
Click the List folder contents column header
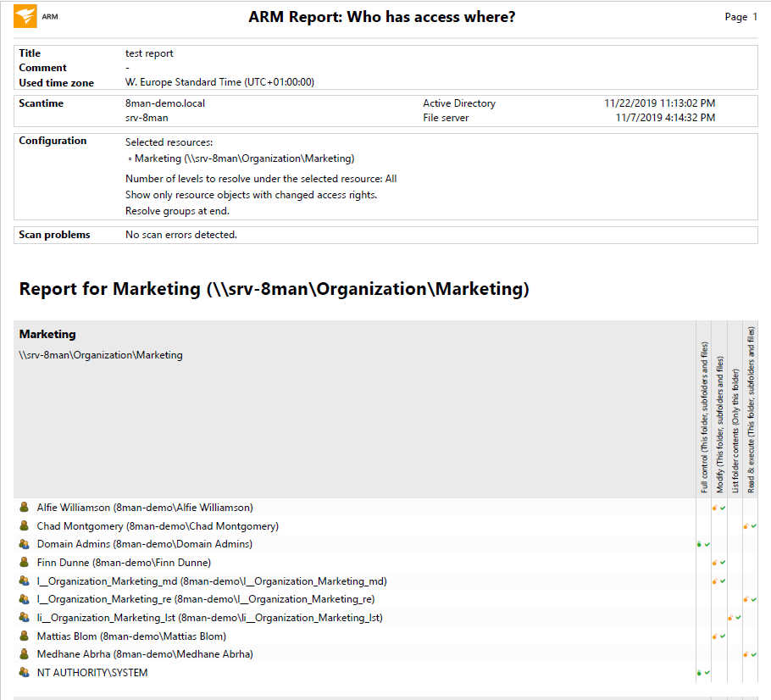tap(735, 431)
